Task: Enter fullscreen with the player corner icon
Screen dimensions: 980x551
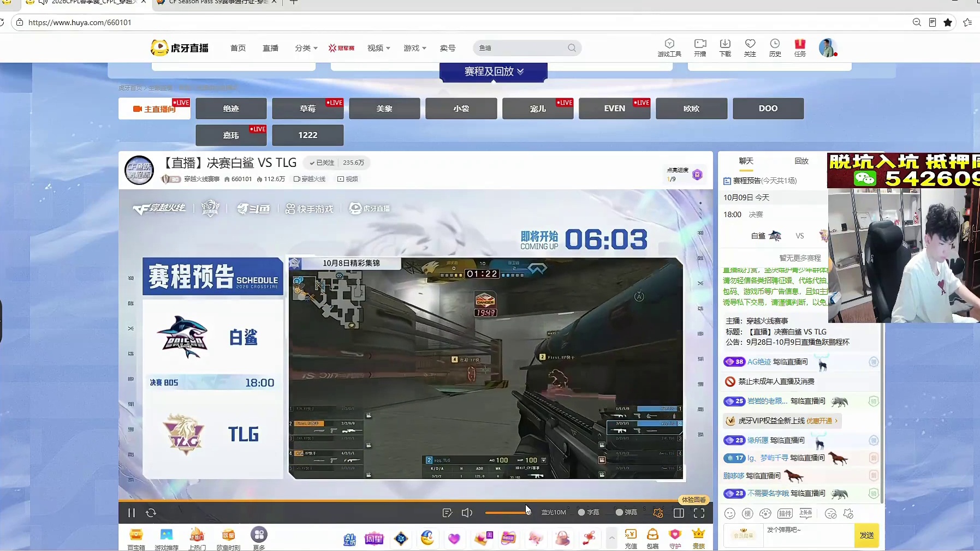Action: pyautogui.click(x=699, y=513)
